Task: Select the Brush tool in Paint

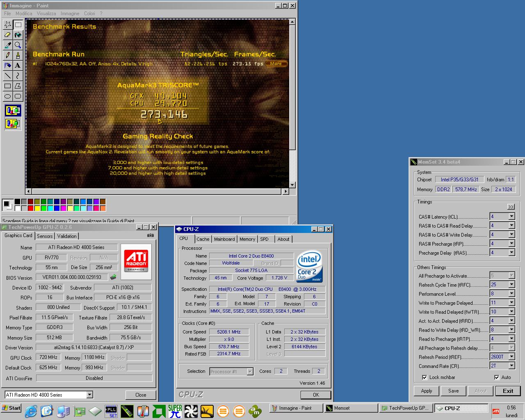Action: (x=18, y=55)
